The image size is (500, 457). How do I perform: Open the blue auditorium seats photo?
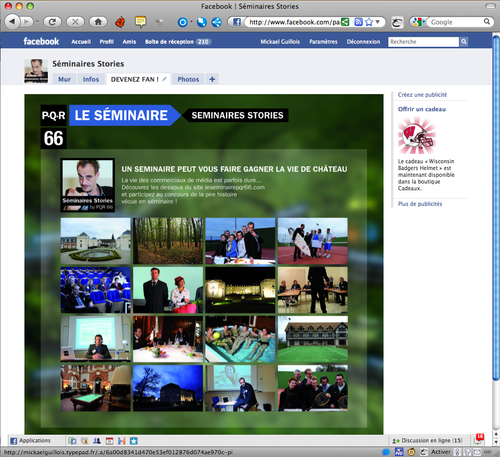point(95,290)
